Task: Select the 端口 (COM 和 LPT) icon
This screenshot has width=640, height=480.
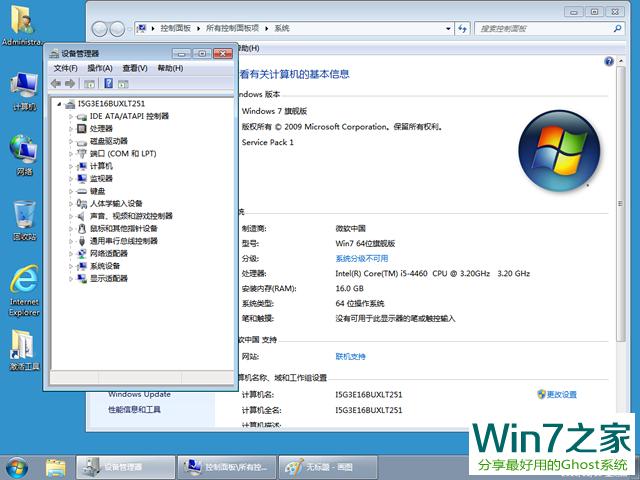Action: (82, 154)
